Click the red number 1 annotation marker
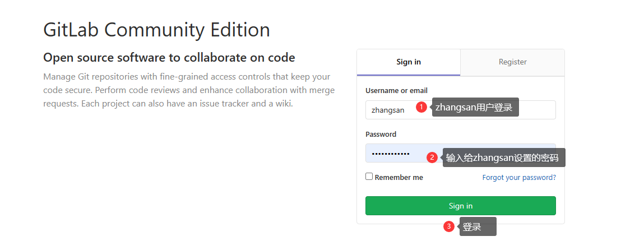This screenshot has height=250, width=644. [x=421, y=108]
